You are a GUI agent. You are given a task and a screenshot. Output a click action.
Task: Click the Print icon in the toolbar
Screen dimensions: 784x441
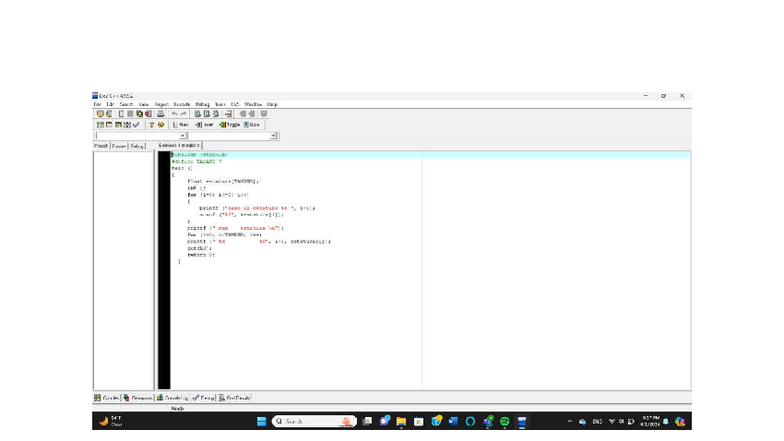click(x=161, y=114)
